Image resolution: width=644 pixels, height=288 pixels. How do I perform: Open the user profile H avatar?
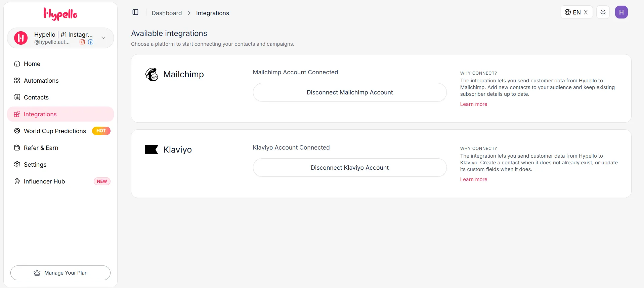(621, 12)
